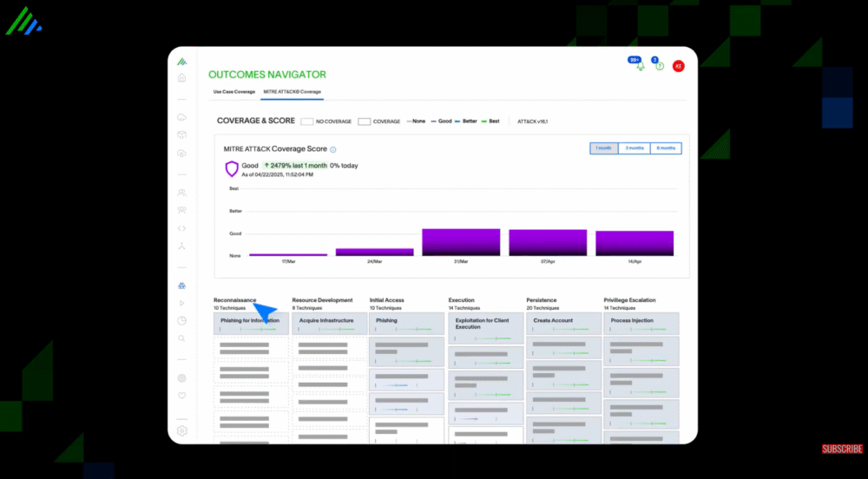
Task: Click the heart health sidebar icon
Action: pyautogui.click(x=181, y=396)
